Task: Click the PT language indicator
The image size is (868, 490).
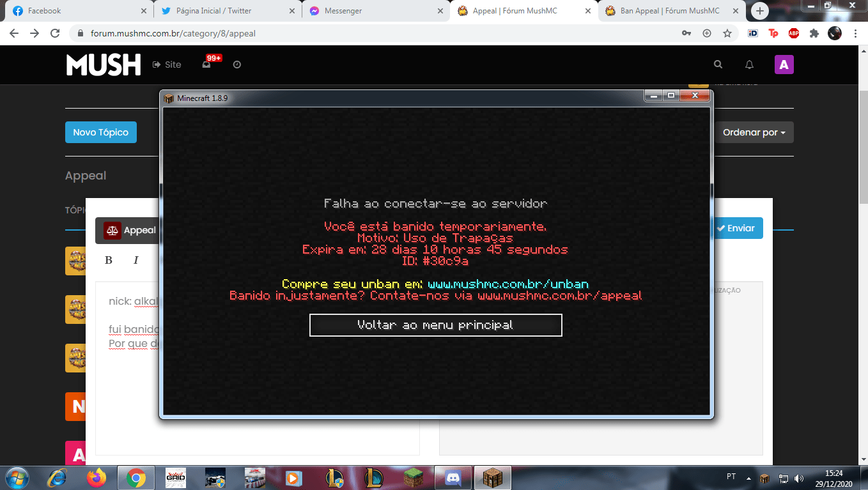Action: [731, 477]
